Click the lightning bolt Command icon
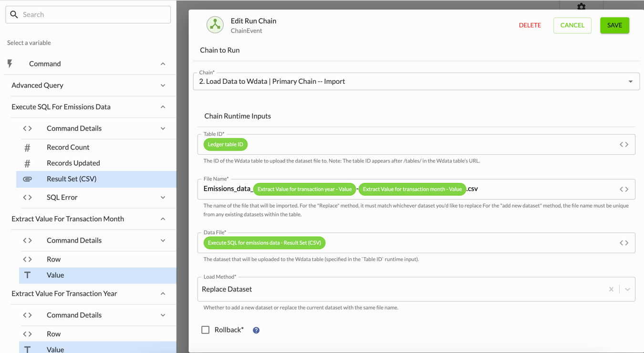This screenshot has width=644, height=353. 10,64
